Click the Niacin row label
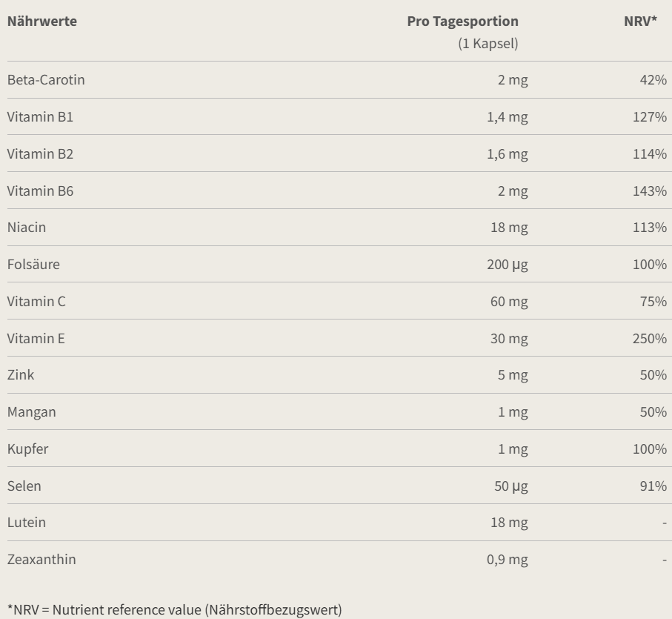This screenshot has width=672, height=619. tap(27, 227)
